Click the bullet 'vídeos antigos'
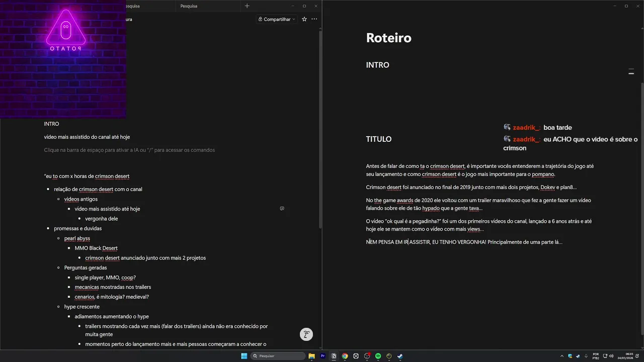This screenshot has width=644, height=362. pos(81,199)
